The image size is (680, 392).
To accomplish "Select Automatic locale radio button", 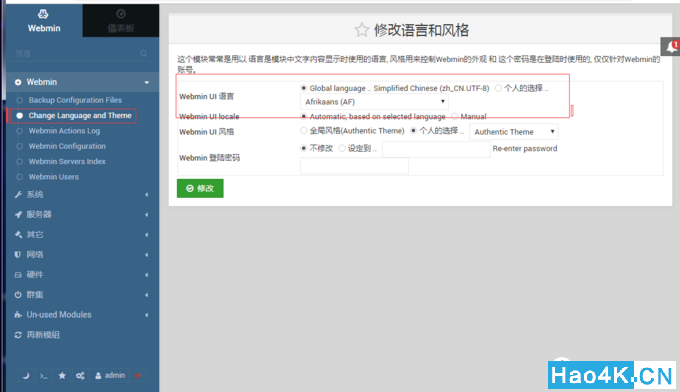I will pos(304,116).
